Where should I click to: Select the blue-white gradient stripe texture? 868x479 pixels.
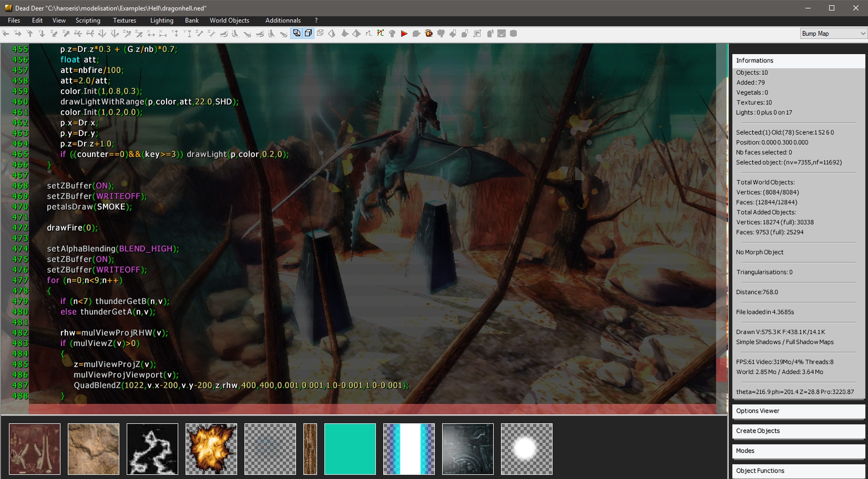tap(409, 449)
